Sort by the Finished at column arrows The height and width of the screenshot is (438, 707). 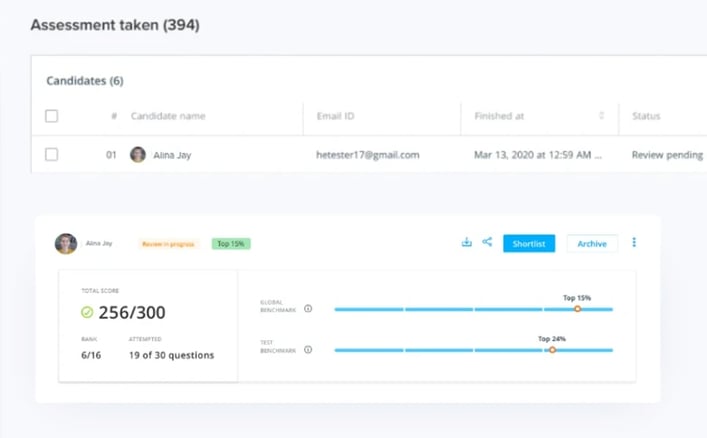tap(601, 116)
